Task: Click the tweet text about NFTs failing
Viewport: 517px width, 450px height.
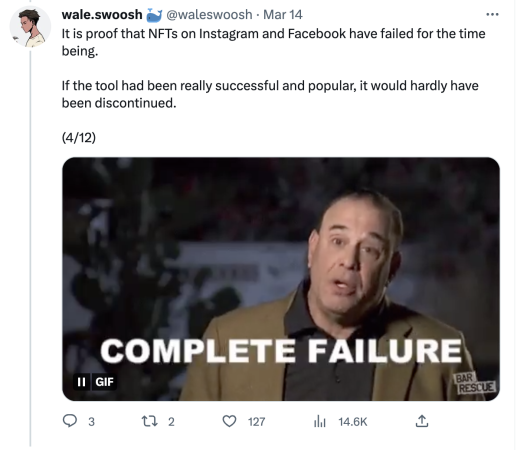Action: click(273, 68)
